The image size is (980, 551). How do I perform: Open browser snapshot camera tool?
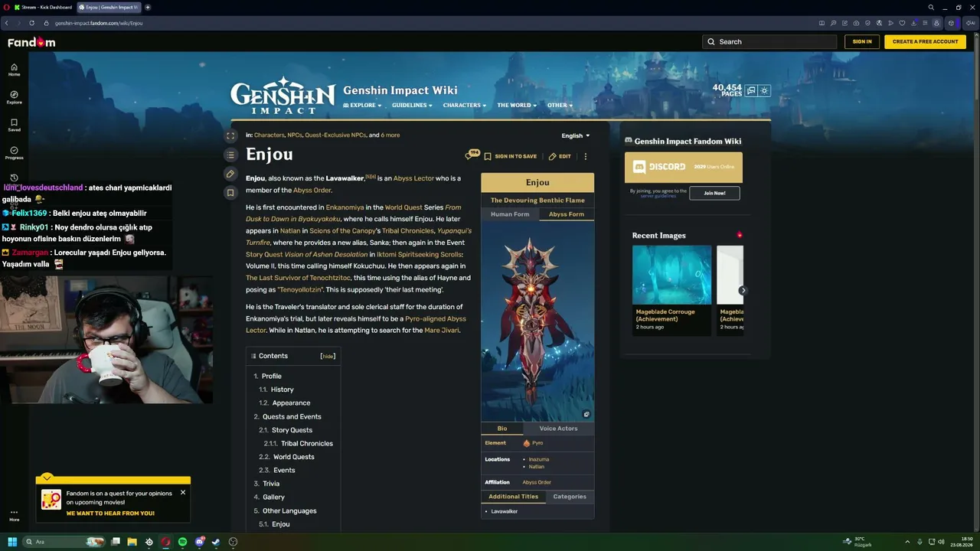(x=856, y=23)
